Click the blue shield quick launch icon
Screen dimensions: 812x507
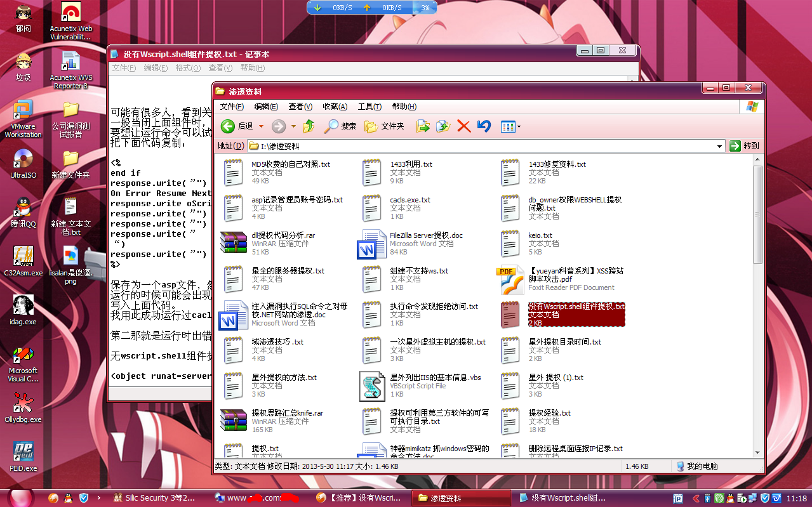83,498
